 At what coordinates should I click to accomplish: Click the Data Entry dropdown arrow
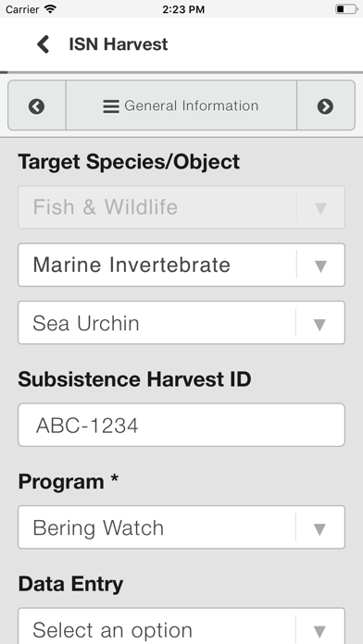click(x=319, y=631)
